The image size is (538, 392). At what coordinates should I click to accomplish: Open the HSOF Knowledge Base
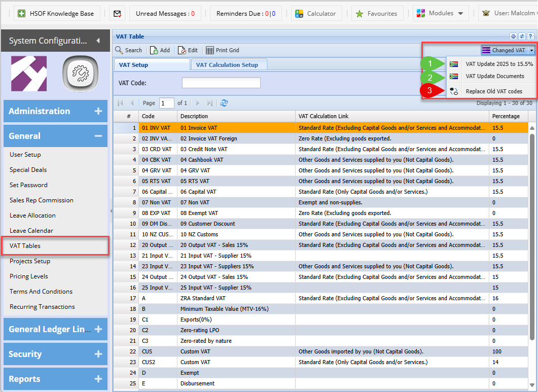coord(56,14)
